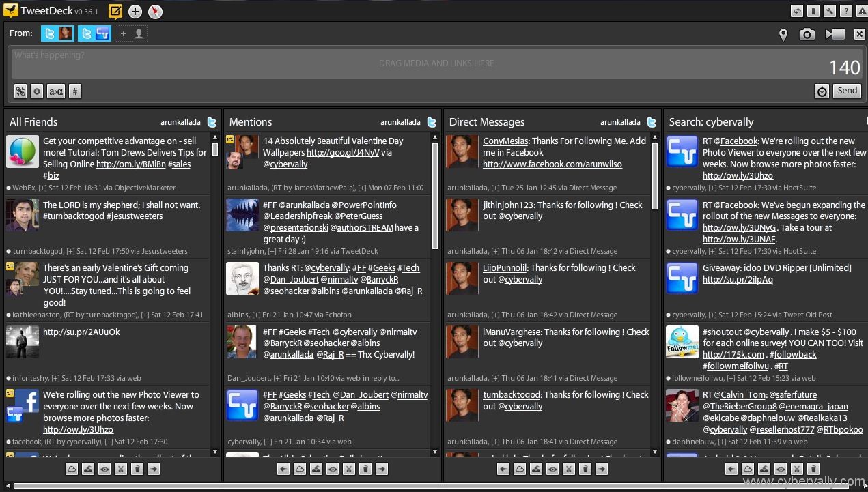
Task: Open the http://su.pr/2iIpAq giveaway link
Action: (738, 280)
